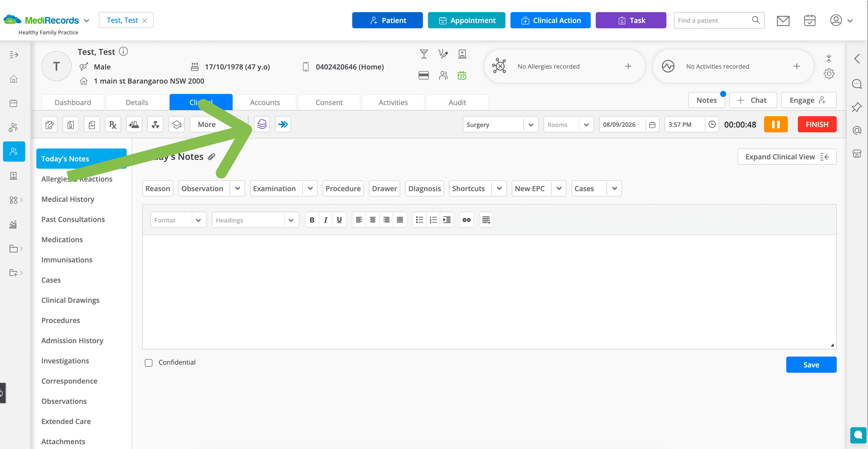Toggle bold formatting
This screenshot has height=449, width=868.
pos(312,220)
